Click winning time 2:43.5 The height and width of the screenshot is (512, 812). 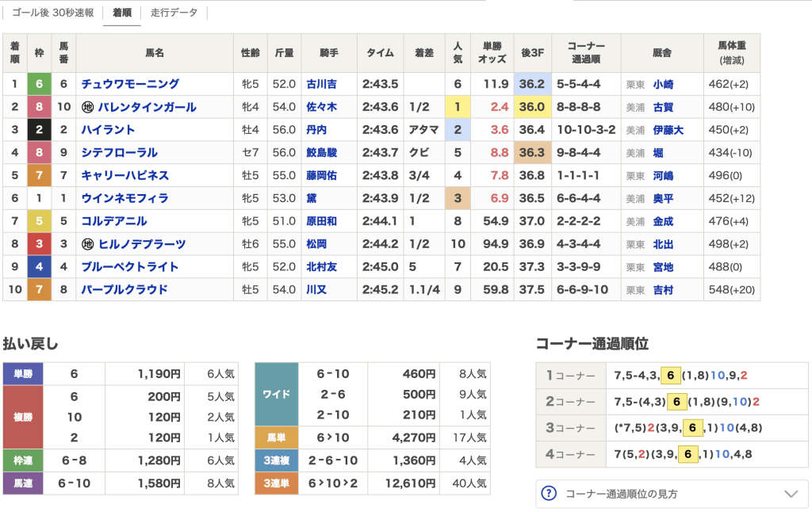[380, 84]
